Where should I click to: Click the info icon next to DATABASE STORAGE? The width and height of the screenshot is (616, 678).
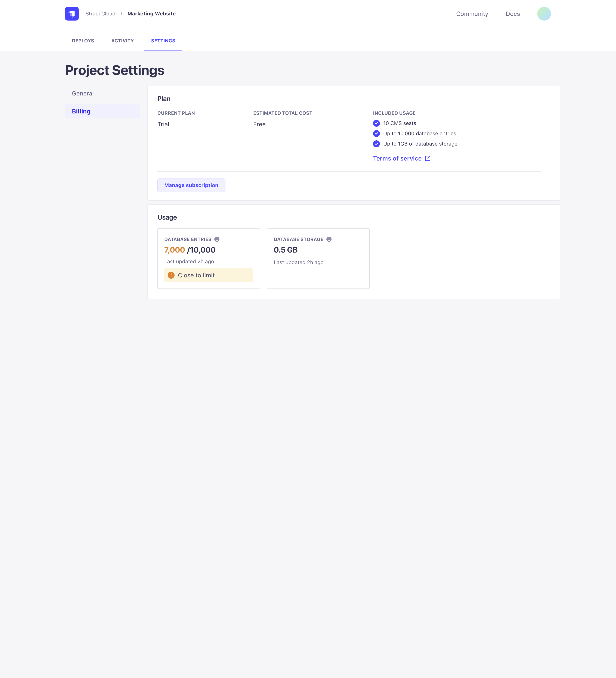coord(329,239)
